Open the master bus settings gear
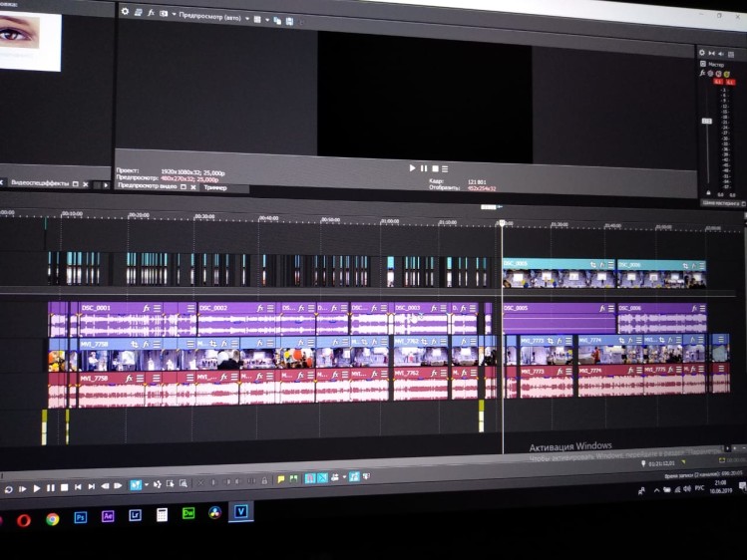 pyautogui.click(x=701, y=53)
